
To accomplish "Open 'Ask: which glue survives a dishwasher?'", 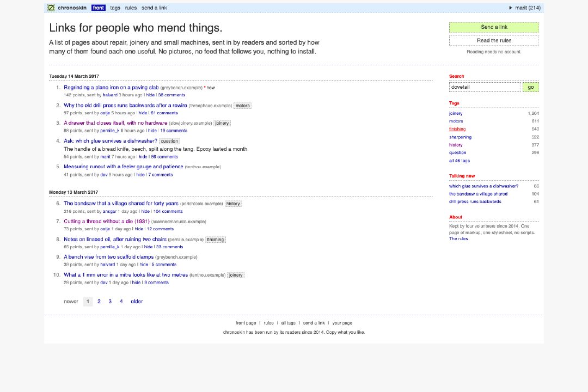I will [110, 140].
